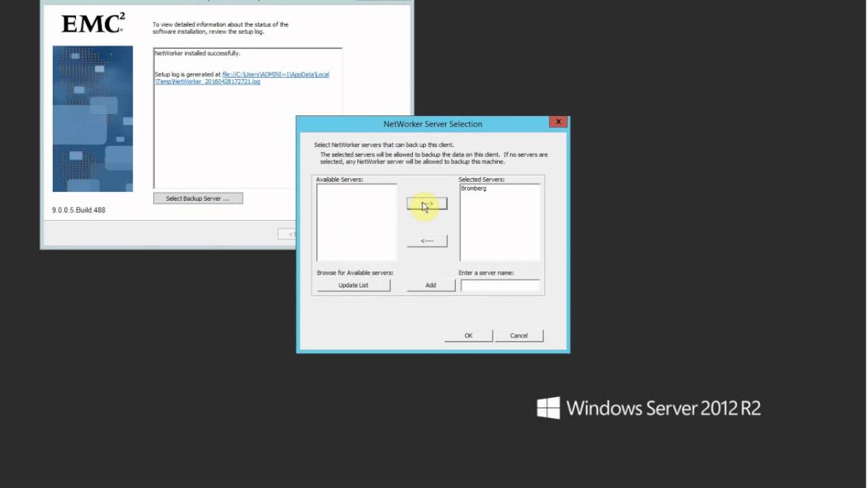The image size is (868, 488).
Task: Click the move-left arrow button
Action: click(427, 241)
